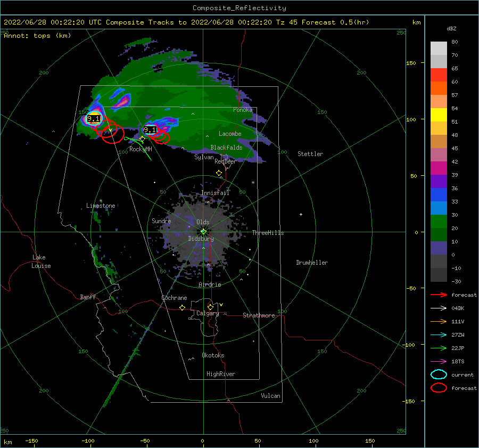Click the yellow diamond marker near RockyMH
The height and width of the screenshot is (448, 479).
pos(142,140)
